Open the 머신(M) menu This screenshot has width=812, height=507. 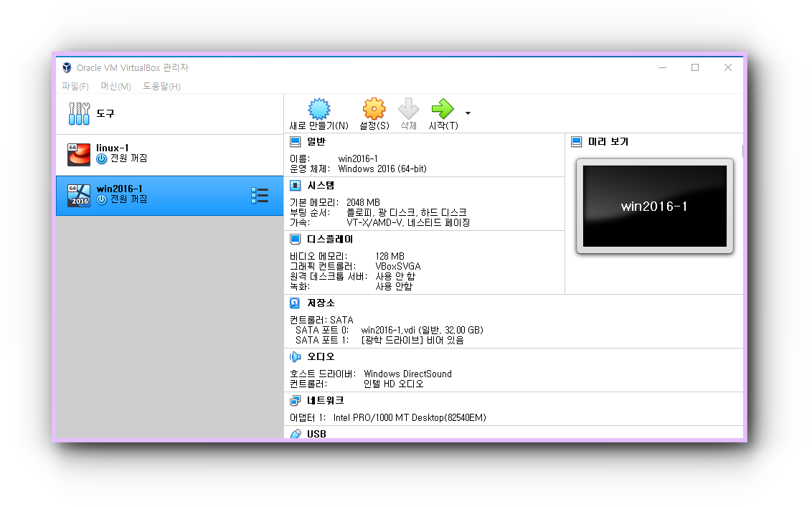click(115, 87)
